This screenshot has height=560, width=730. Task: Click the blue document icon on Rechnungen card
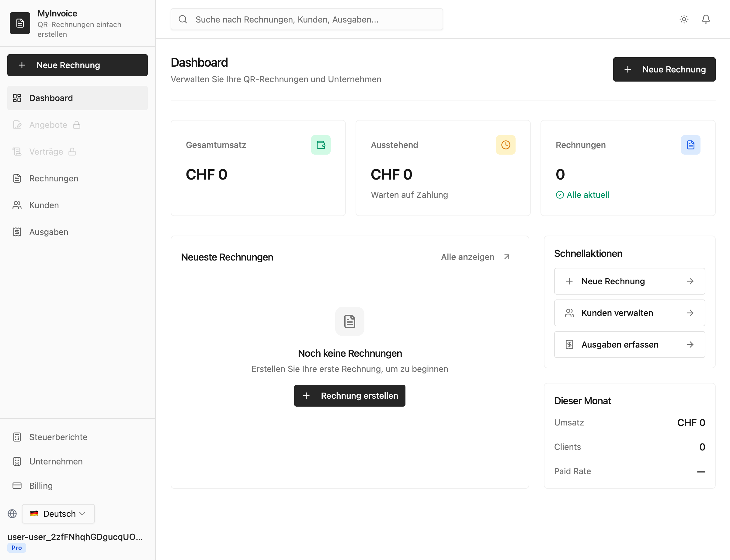pos(691,145)
